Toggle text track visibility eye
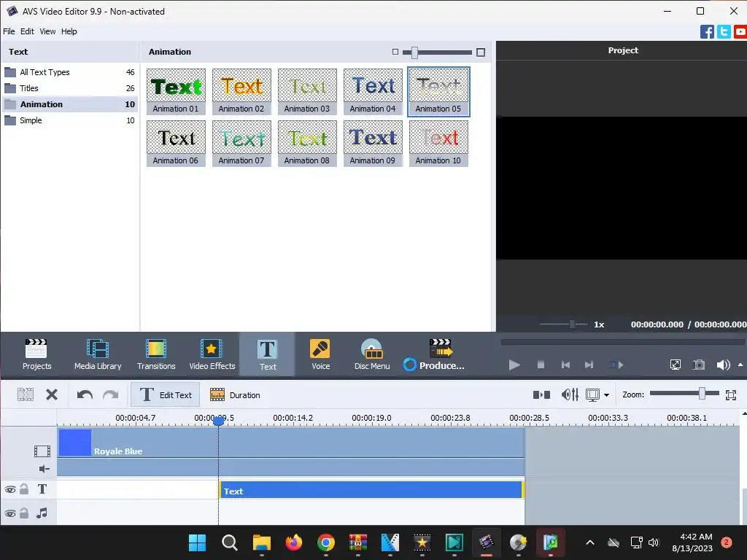 pyautogui.click(x=10, y=489)
